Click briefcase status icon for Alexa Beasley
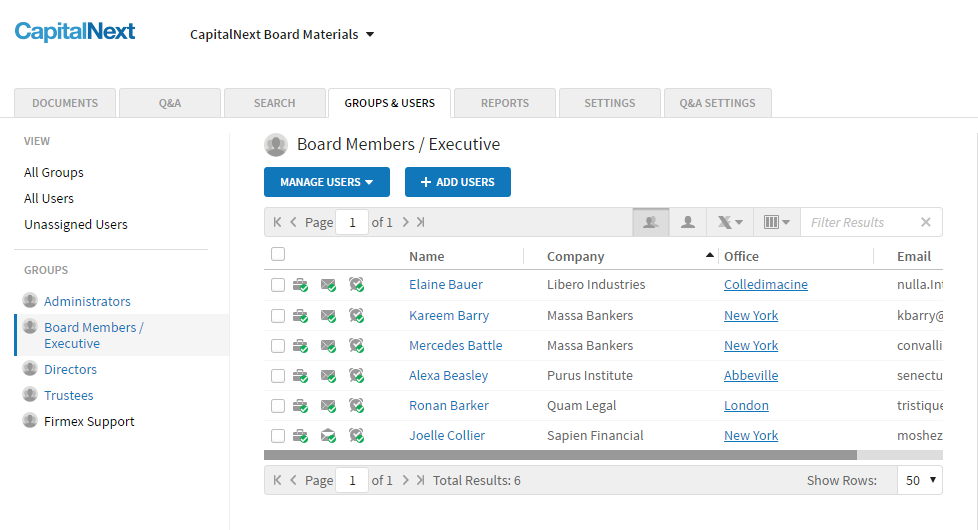The height and width of the screenshot is (530, 978). pos(300,376)
